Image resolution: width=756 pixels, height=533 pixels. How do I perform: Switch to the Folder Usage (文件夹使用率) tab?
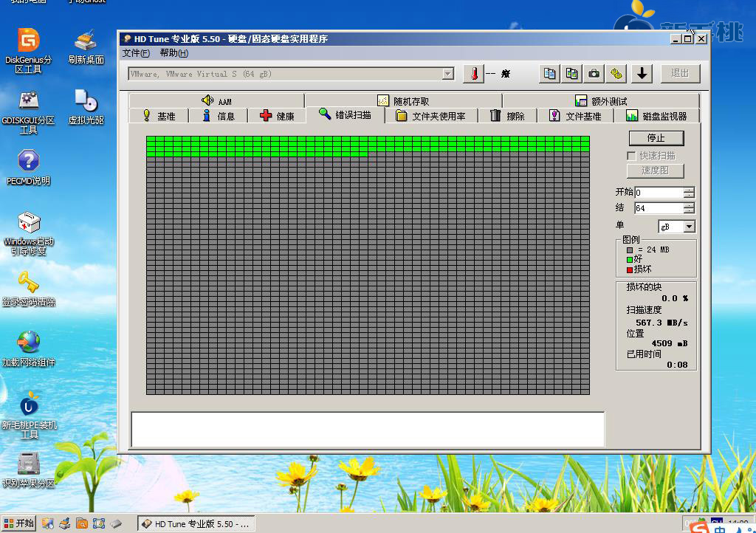tap(431, 116)
